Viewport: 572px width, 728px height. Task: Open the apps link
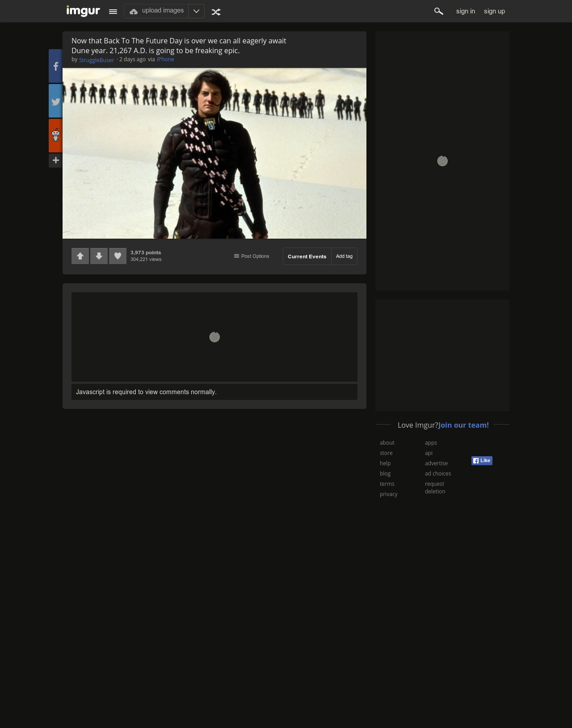point(431,443)
